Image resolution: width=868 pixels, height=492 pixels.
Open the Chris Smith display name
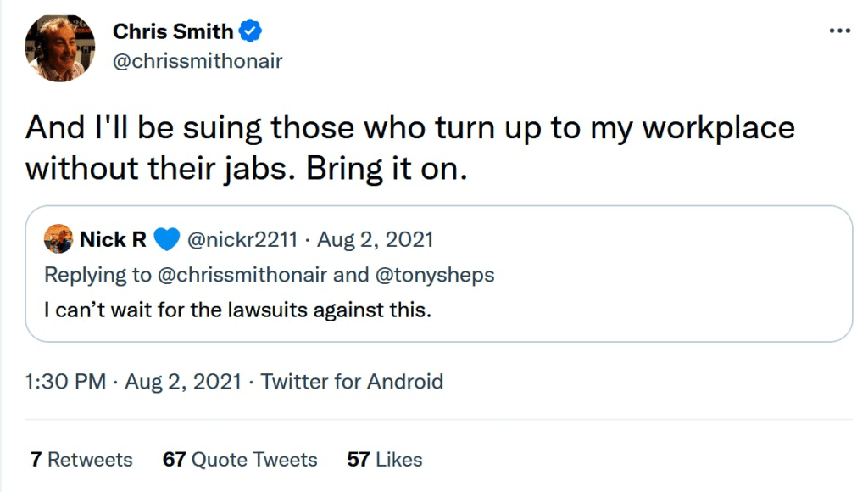(173, 31)
